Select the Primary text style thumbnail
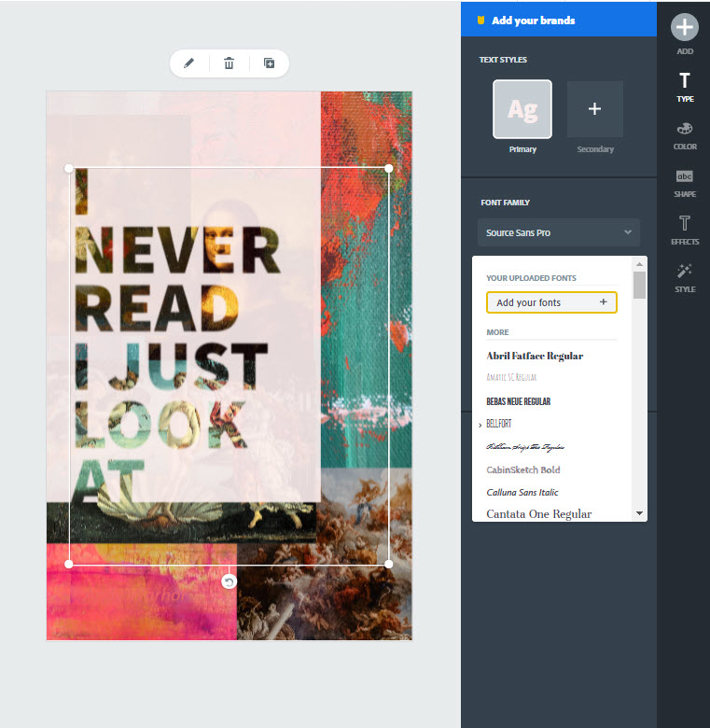710x728 pixels. 522,109
